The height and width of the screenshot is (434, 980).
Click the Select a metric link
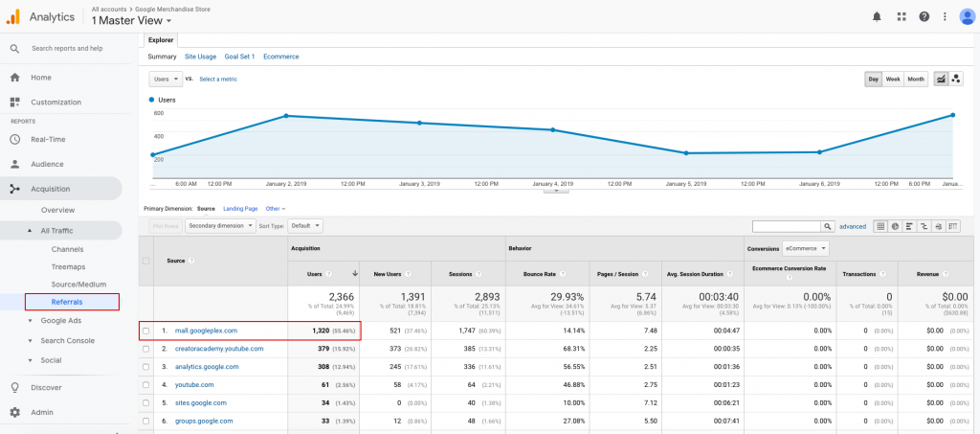pyautogui.click(x=218, y=80)
